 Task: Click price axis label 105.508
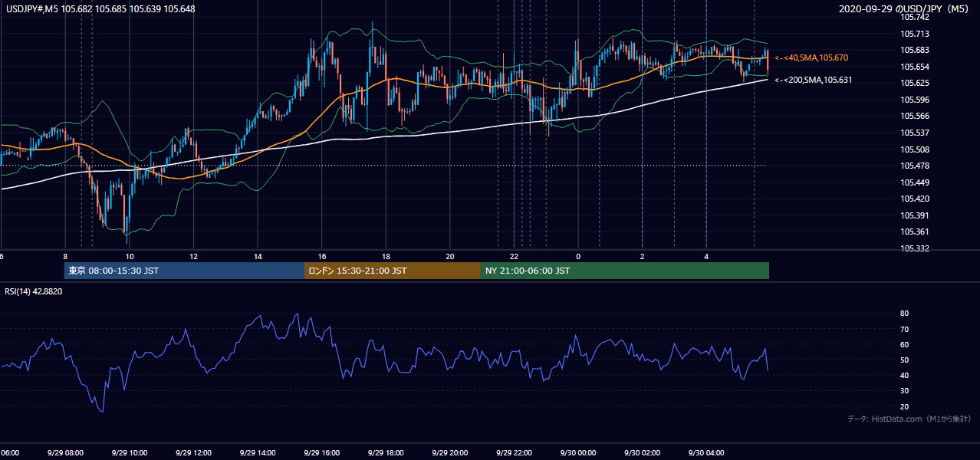point(914,149)
